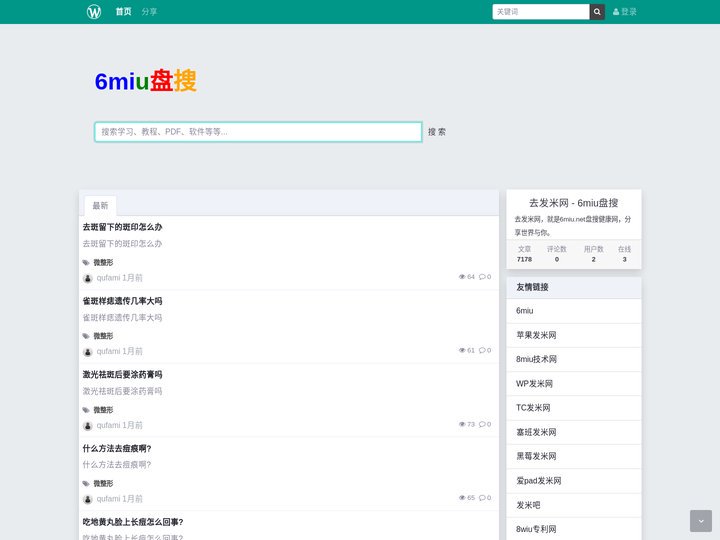
Task: Click the eye views icon showing 73
Action: point(462,424)
